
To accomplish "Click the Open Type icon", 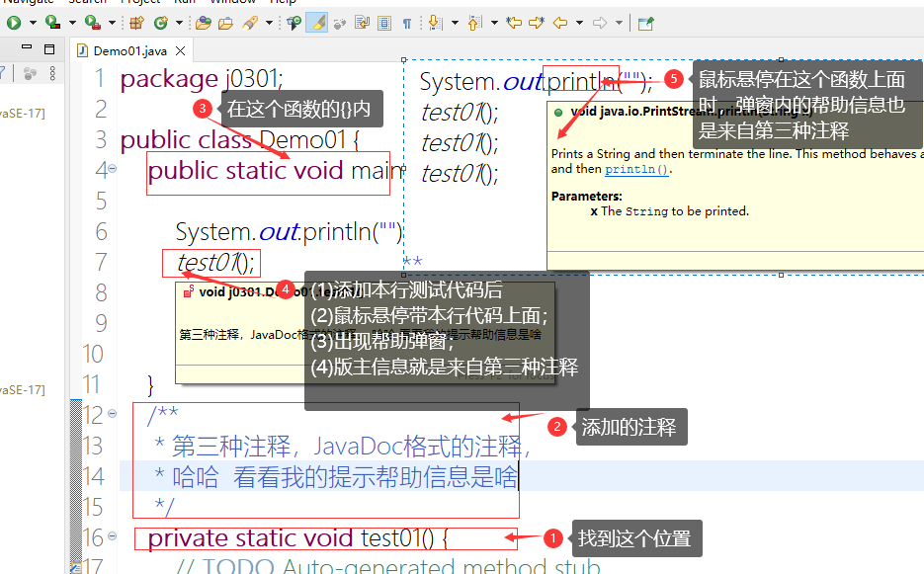I will 204,23.
